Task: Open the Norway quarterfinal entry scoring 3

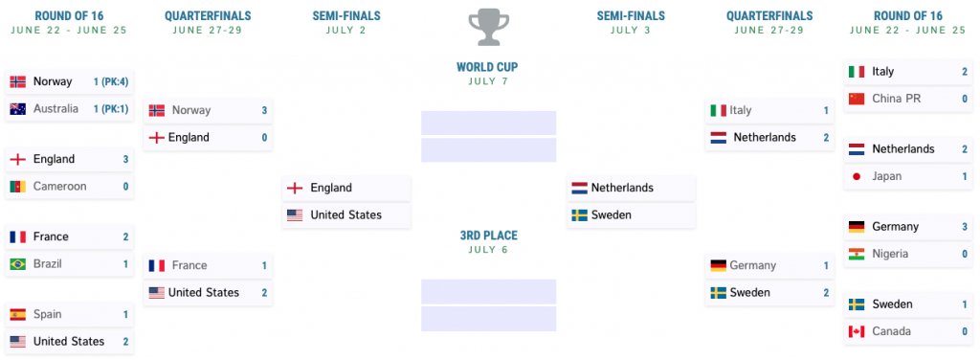Action: pyautogui.click(x=208, y=110)
